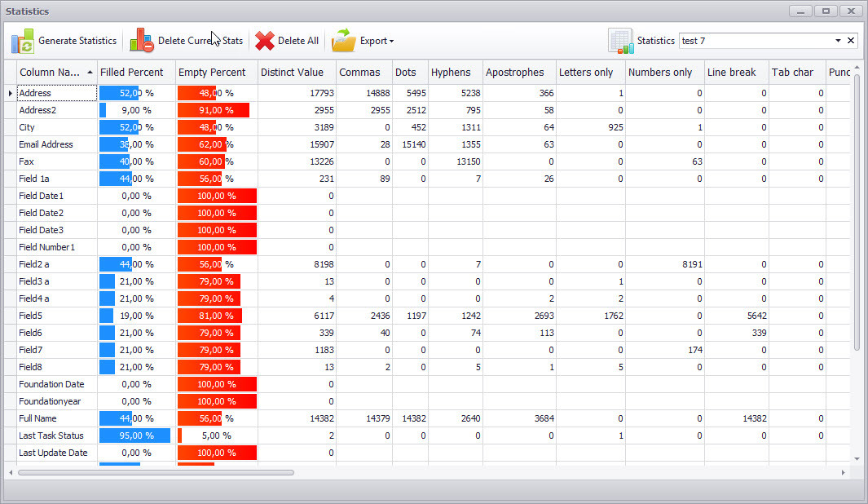Image resolution: width=868 pixels, height=504 pixels.
Task: Select the Field5 row name
Action: point(30,316)
